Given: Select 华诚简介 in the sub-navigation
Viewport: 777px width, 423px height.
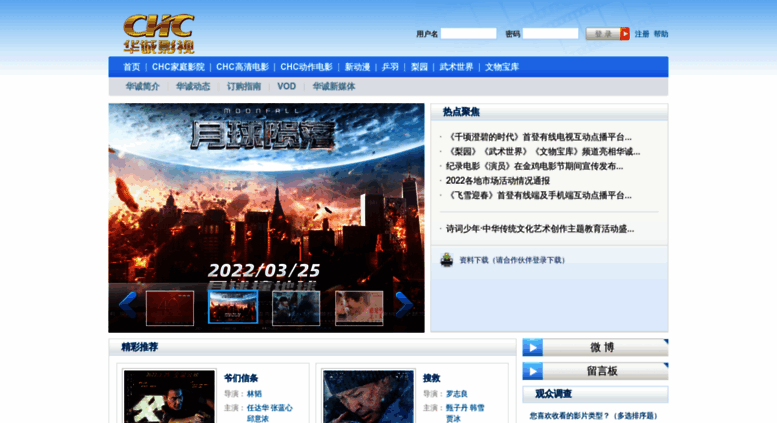Looking at the screenshot, I should pos(143,86).
